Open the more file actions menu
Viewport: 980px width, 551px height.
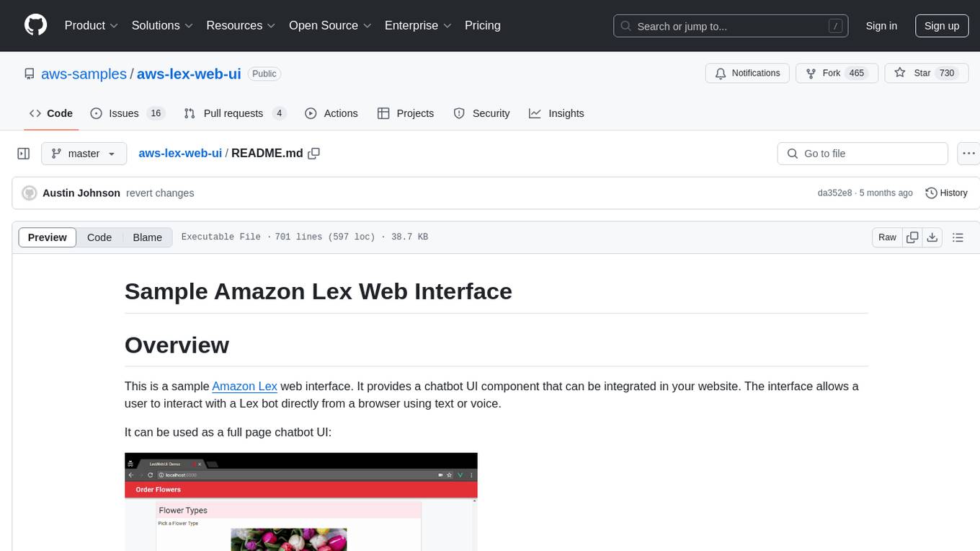[x=968, y=154]
